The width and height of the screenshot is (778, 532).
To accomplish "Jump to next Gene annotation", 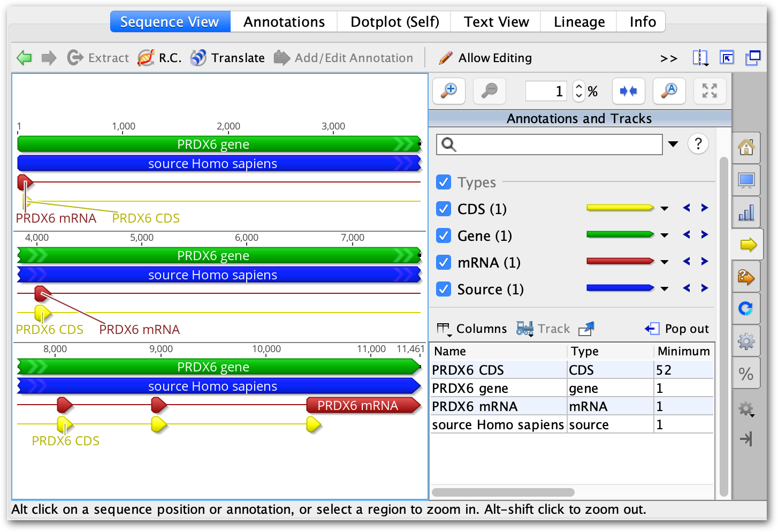I will tap(705, 234).
